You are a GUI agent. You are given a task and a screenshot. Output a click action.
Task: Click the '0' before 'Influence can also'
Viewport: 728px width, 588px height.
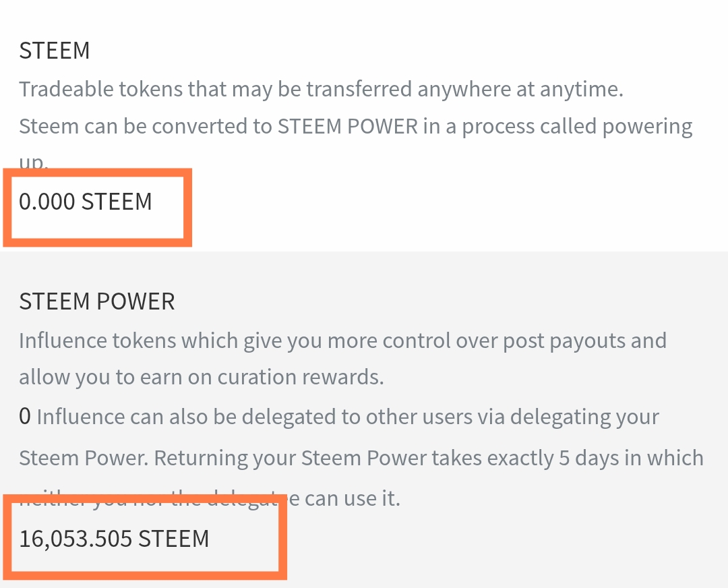pos(25,416)
